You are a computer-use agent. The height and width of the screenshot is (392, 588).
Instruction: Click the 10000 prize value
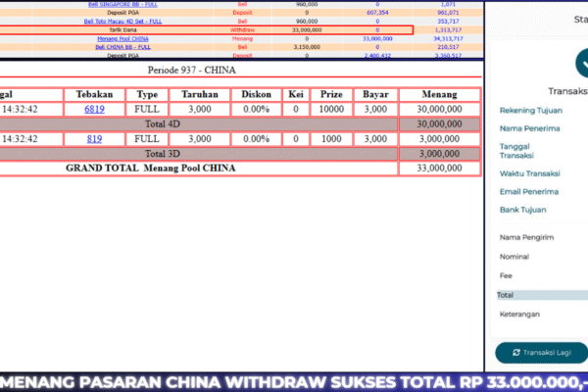pos(331,109)
